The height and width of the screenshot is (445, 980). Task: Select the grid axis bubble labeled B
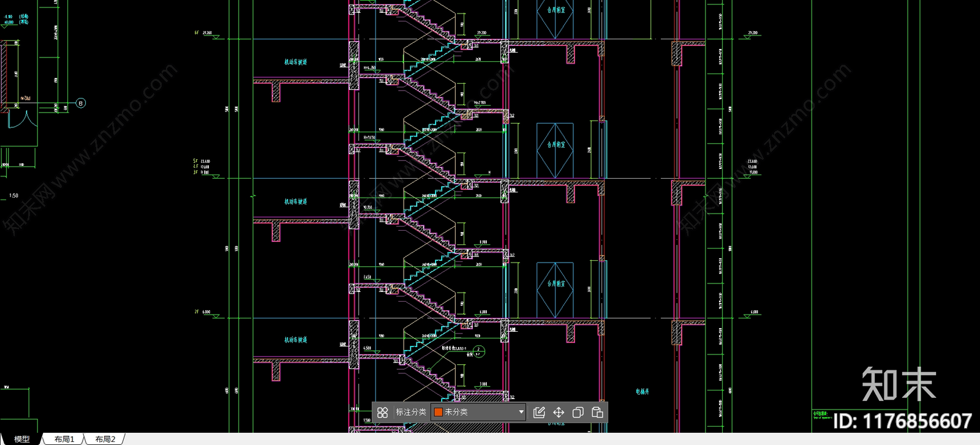(x=81, y=103)
